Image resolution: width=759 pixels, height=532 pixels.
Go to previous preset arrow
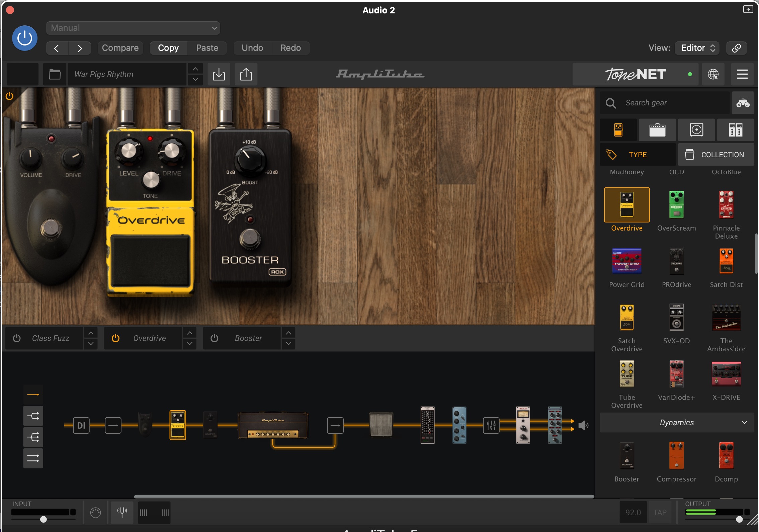(57, 48)
